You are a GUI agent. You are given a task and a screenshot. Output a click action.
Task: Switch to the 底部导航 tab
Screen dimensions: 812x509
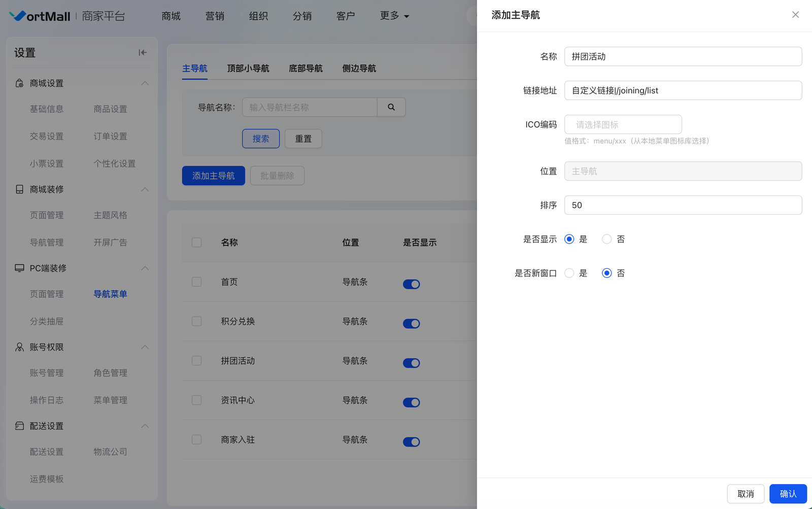(x=306, y=69)
